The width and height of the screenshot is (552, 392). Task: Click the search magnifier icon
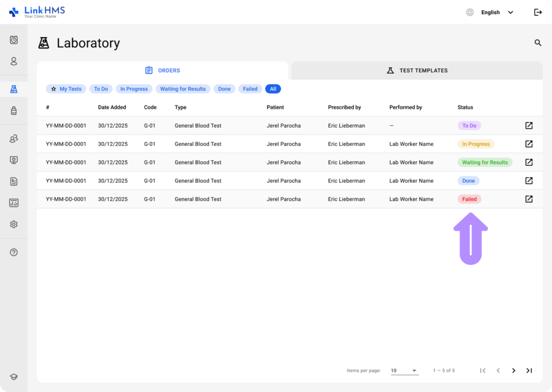(537, 43)
